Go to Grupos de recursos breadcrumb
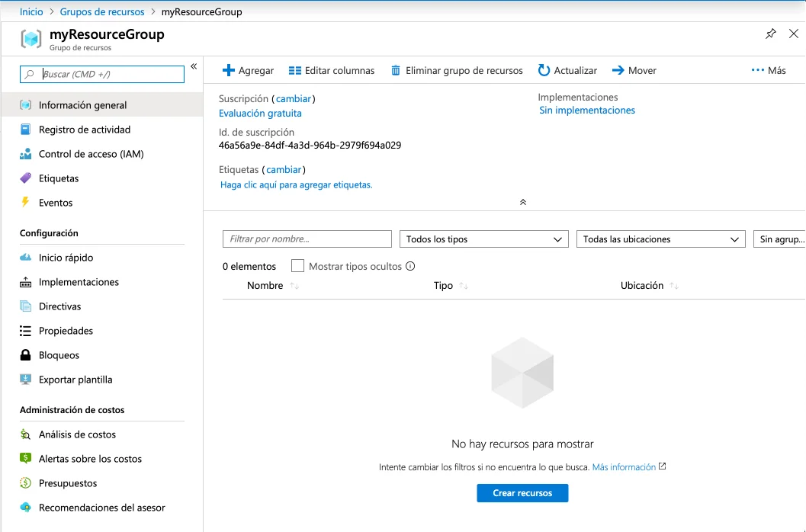 (102, 11)
